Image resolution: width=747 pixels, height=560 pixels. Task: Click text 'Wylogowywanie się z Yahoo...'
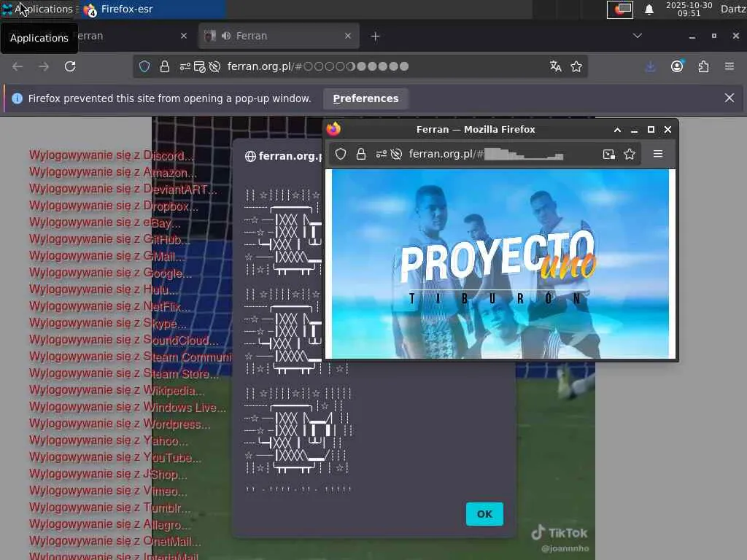pyautogui.click(x=109, y=440)
